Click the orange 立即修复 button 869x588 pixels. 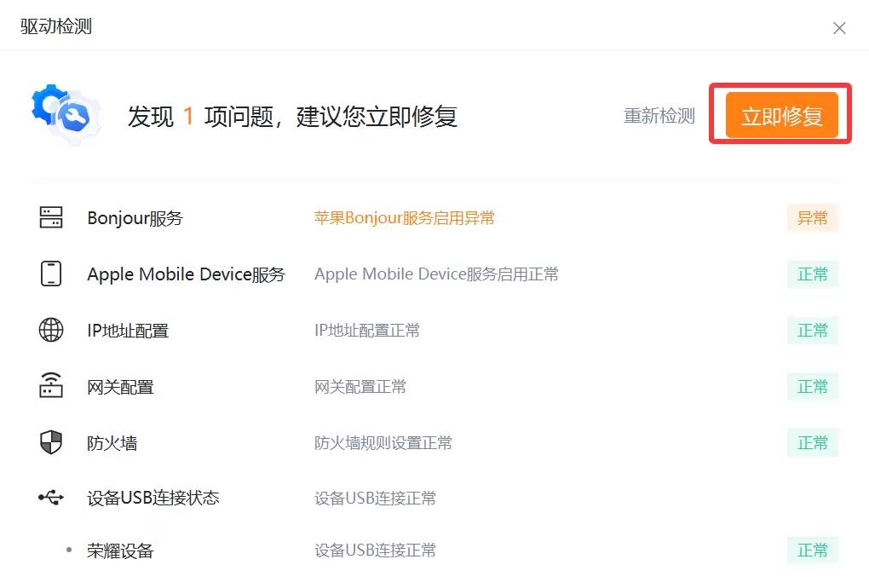(x=781, y=115)
